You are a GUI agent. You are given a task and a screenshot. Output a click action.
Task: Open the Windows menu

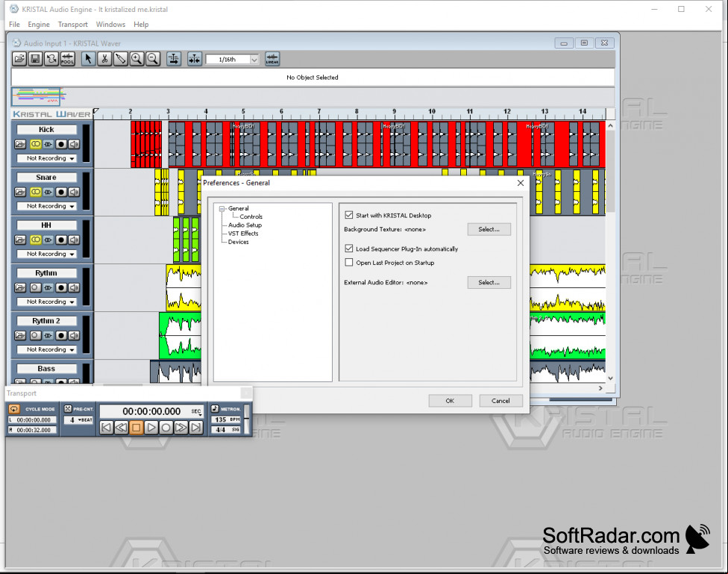click(x=110, y=24)
